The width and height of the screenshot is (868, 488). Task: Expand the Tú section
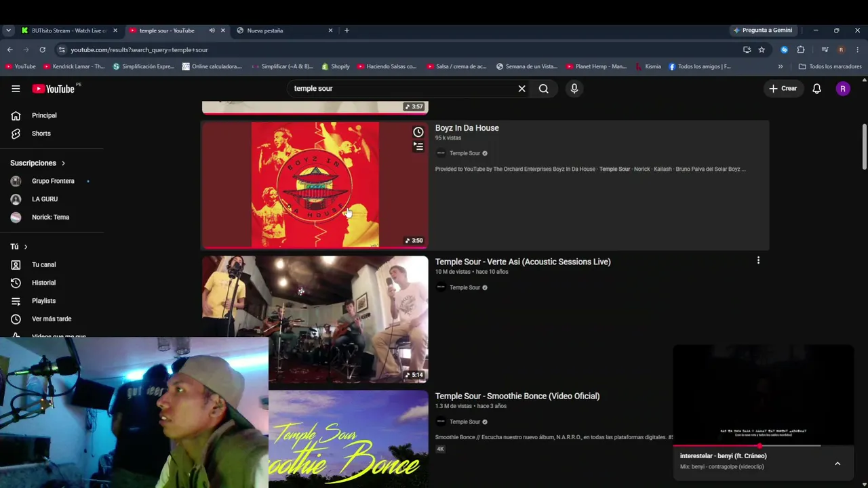coord(19,247)
